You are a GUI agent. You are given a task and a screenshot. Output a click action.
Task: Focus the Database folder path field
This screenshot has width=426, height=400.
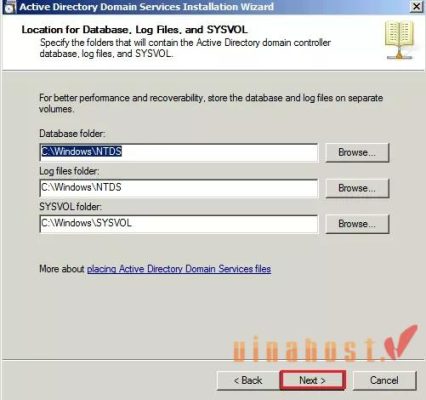coord(179,152)
